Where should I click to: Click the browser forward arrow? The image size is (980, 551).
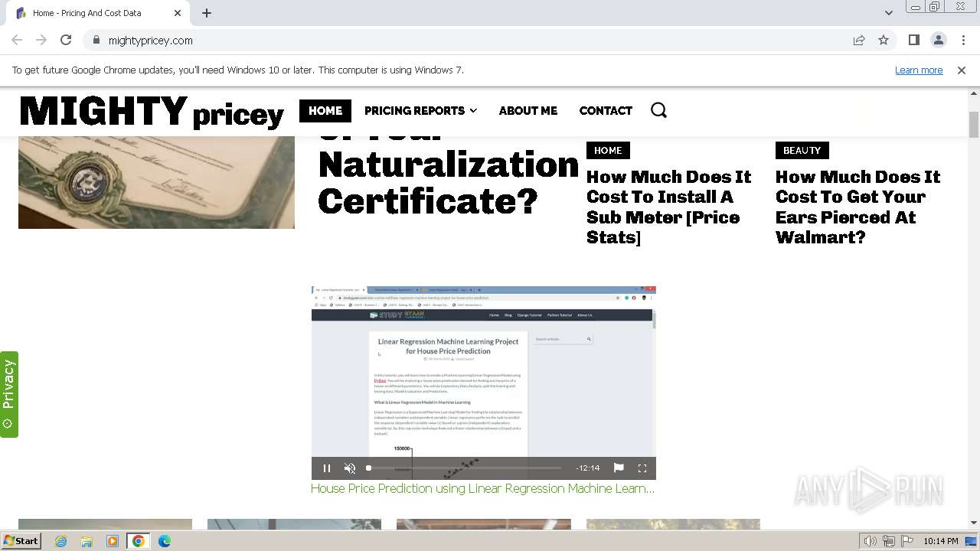pos(41,41)
